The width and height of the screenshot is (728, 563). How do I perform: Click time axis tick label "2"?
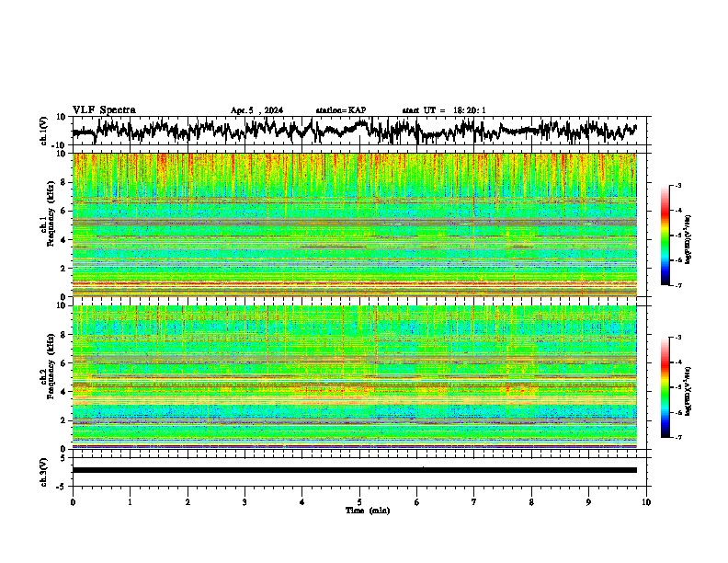[x=188, y=502]
